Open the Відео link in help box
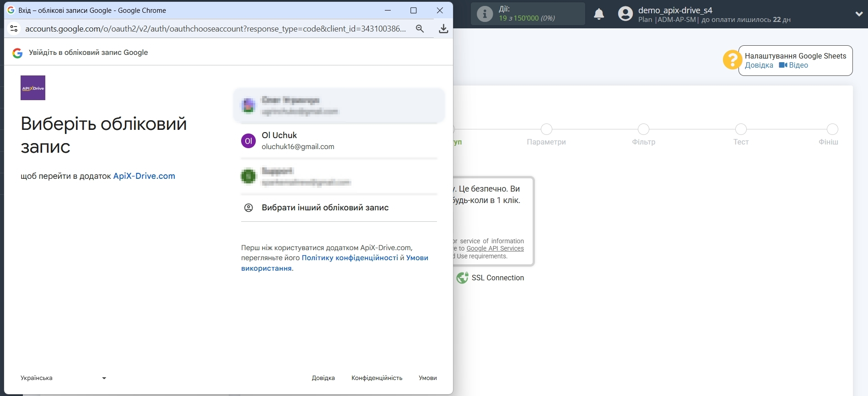The width and height of the screenshot is (868, 396). click(x=794, y=65)
